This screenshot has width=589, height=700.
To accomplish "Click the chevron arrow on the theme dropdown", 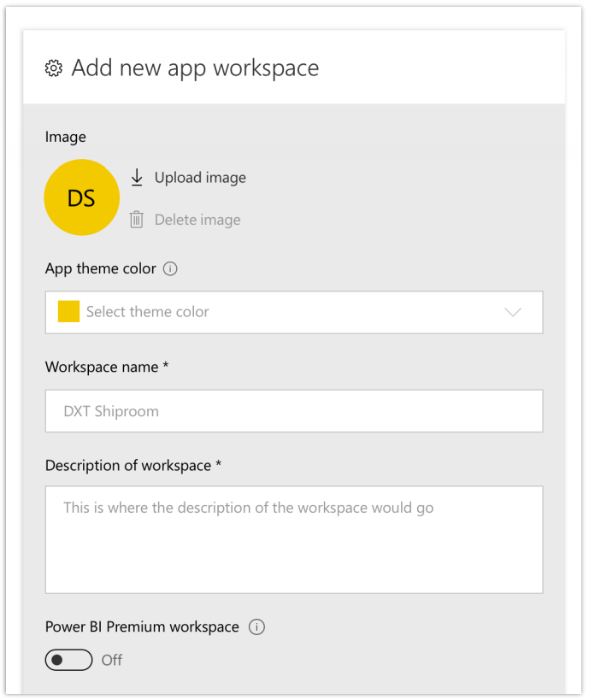I will coord(513,312).
